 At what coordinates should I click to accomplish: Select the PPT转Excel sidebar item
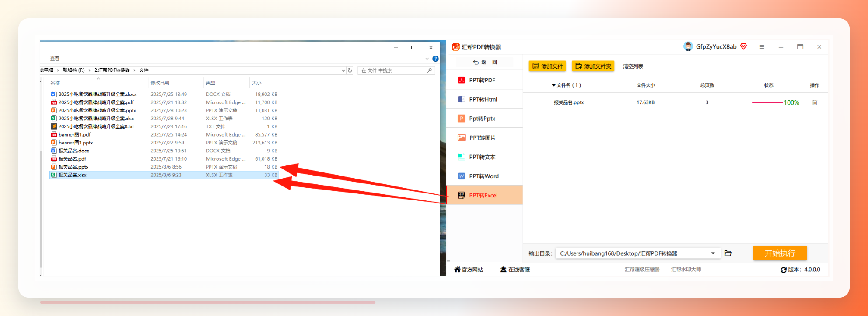[x=484, y=195]
